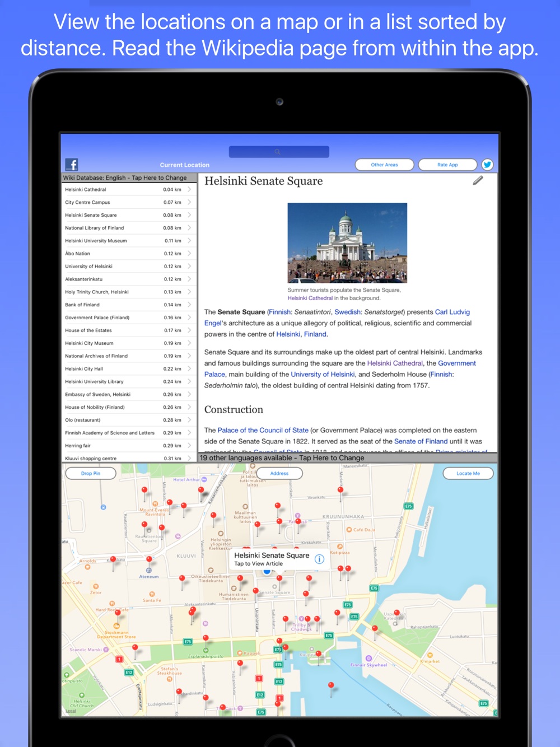Screen dimensions: 560x747
Task: Tap the Senate Square photo thumbnail
Action: [347, 242]
